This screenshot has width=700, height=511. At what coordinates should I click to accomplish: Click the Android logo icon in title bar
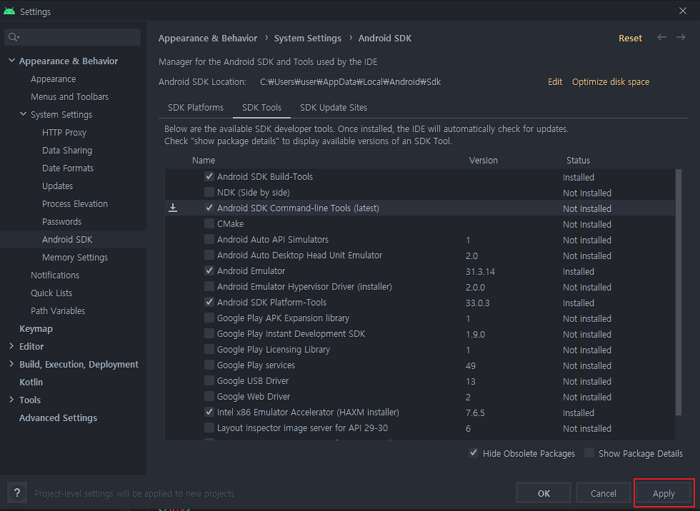(9, 11)
